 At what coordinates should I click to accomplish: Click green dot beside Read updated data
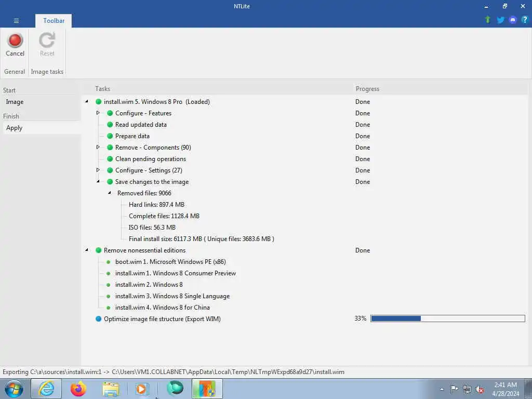pyautogui.click(x=110, y=125)
